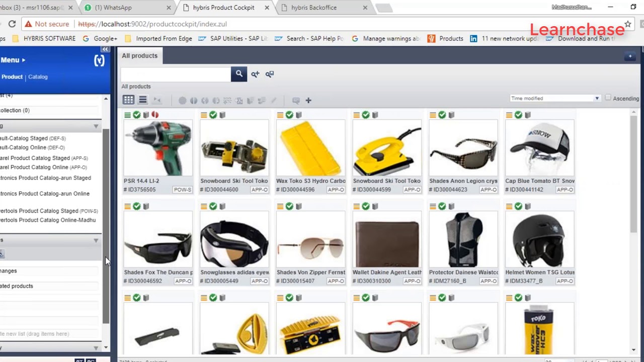This screenshot has height=362, width=644.
Task: Click approval check icon on Wallet Dakine Agent
Action: click(x=366, y=206)
